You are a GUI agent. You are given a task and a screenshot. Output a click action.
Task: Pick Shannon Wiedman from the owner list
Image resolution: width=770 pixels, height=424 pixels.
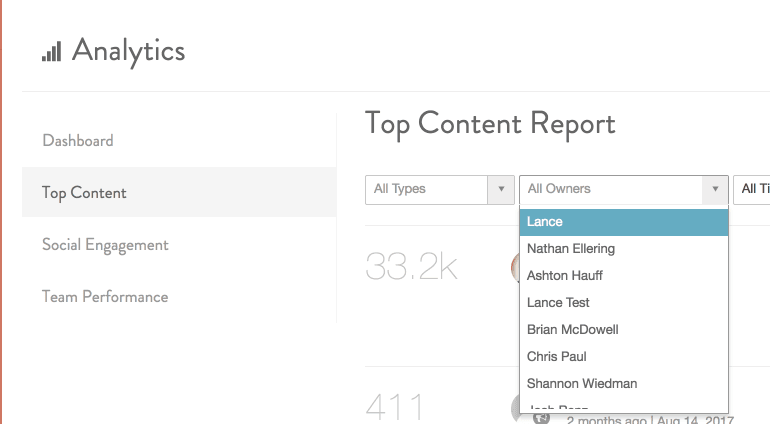(582, 384)
